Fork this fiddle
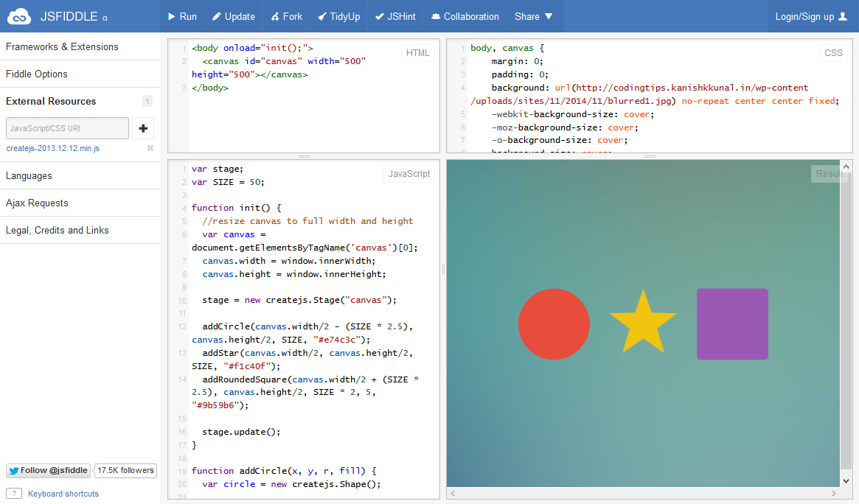The image size is (859, 504). [x=287, y=16]
